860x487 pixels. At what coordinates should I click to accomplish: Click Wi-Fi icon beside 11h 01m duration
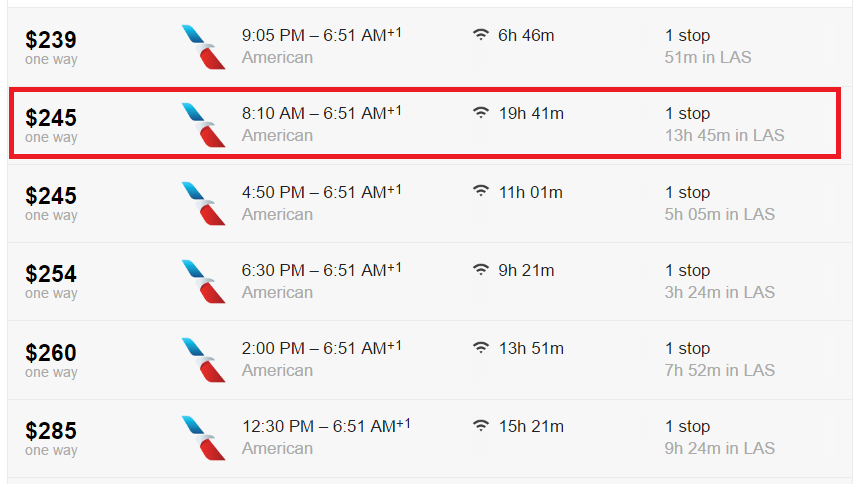click(480, 191)
